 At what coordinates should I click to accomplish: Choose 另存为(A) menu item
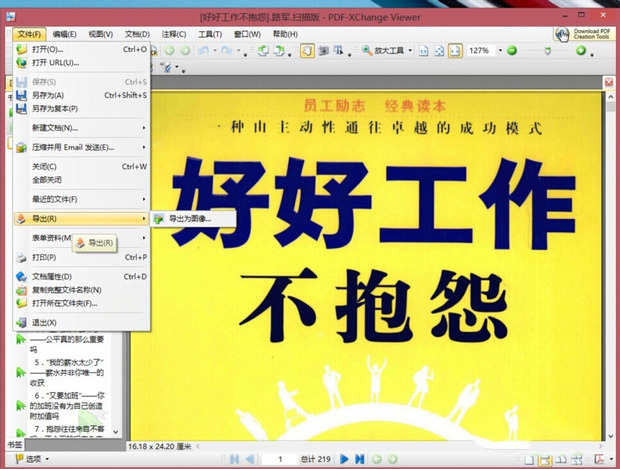pyautogui.click(x=81, y=95)
